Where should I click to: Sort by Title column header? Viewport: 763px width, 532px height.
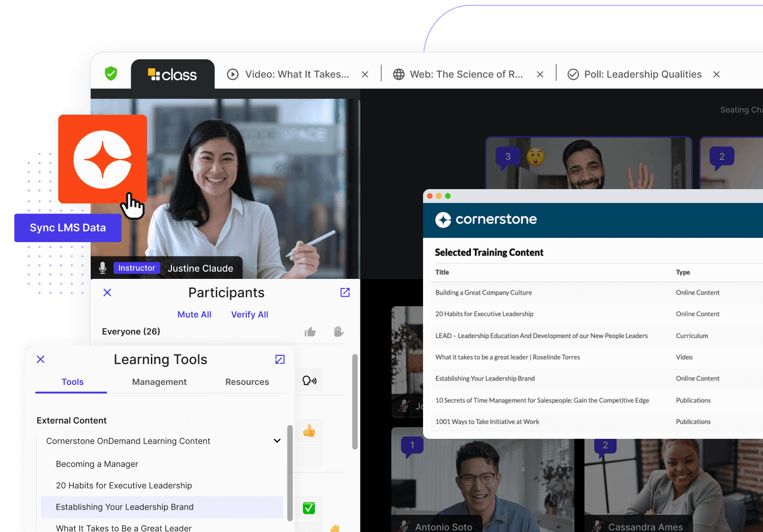(442, 272)
